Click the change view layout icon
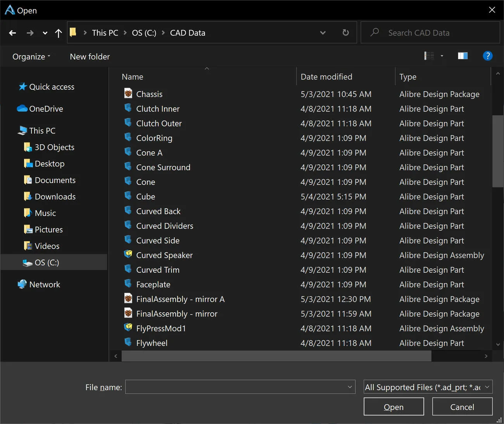This screenshot has width=504, height=424. 429,56
